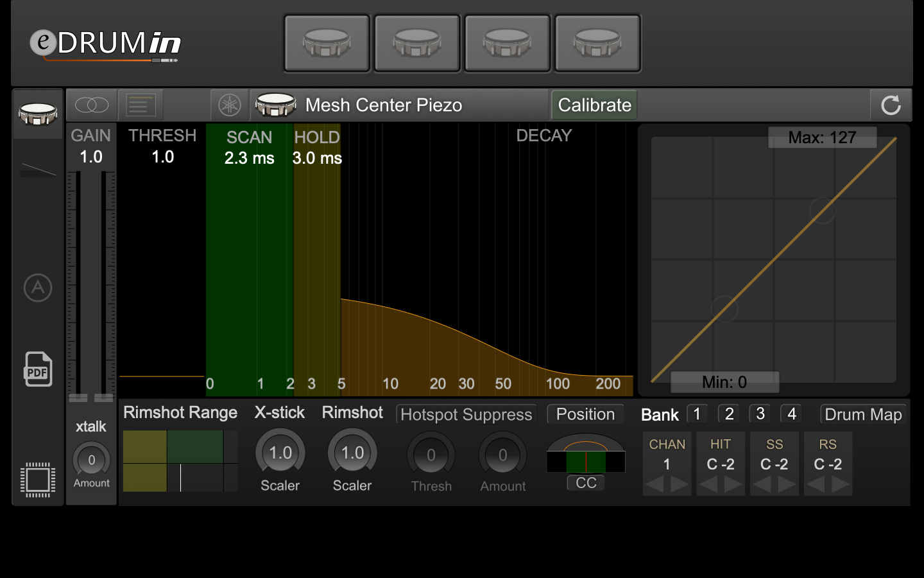Click the circled A auto icon
The image size is (924, 578).
point(38,288)
